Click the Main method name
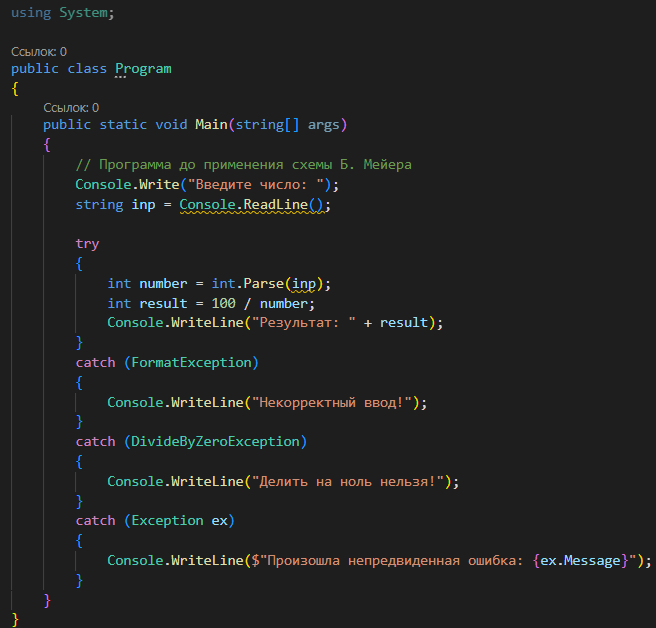The height and width of the screenshot is (628, 656). pos(211,125)
